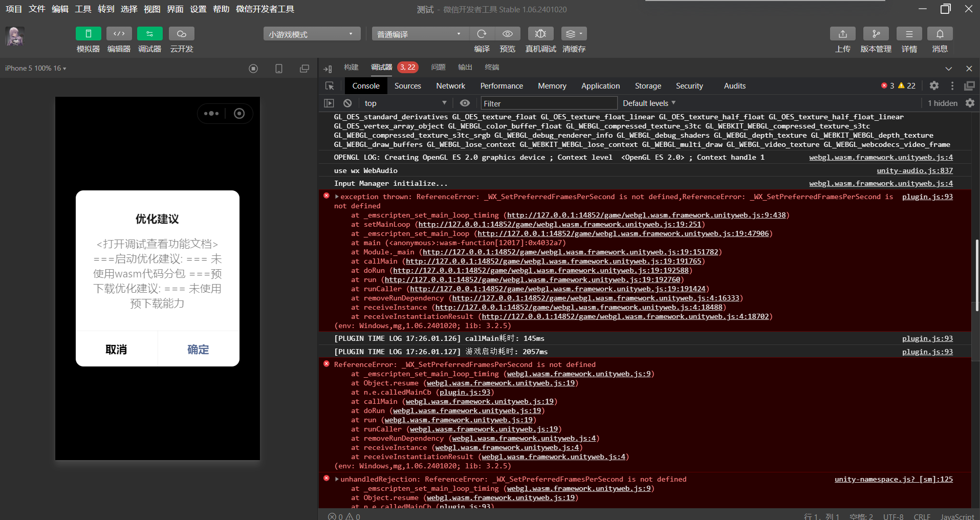Click the error and warning count badge
This screenshot has width=980, height=520.
(x=898, y=86)
